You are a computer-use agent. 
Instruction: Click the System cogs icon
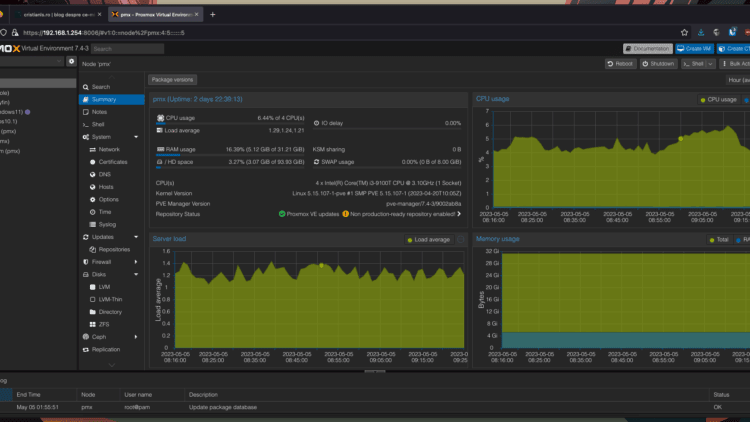(x=86, y=137)
